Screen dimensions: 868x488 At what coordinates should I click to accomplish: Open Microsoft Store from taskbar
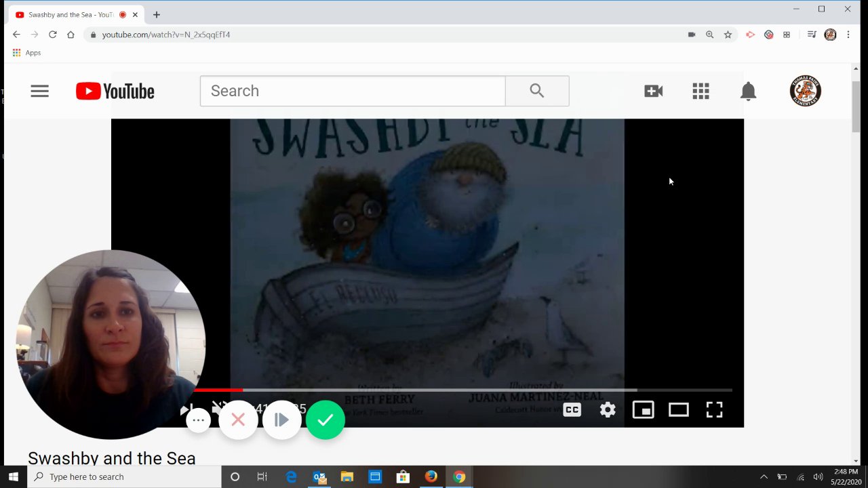pos(403,477)
